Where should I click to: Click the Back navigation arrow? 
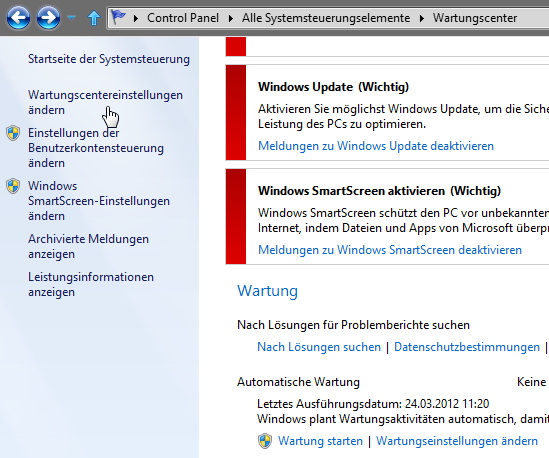pyautogui.click(x=18, y=18)
